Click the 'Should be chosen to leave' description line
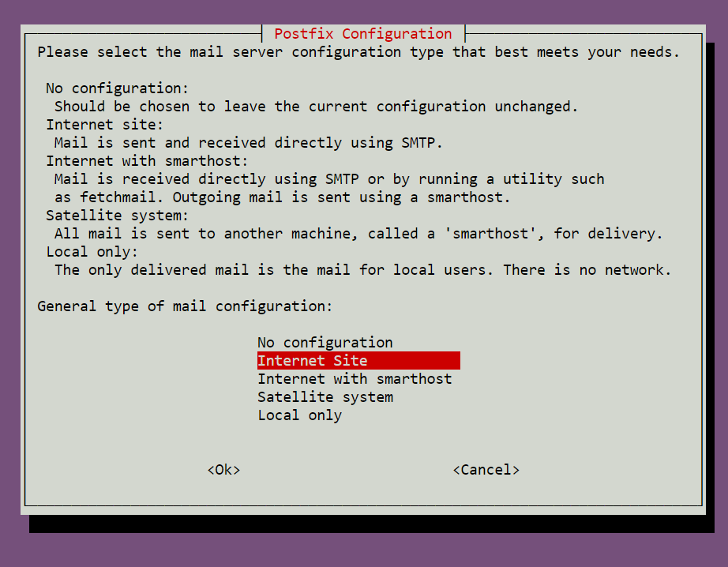The height and width of the screenshot is (567, 728). pyautogui.click(x=316, y=107)
